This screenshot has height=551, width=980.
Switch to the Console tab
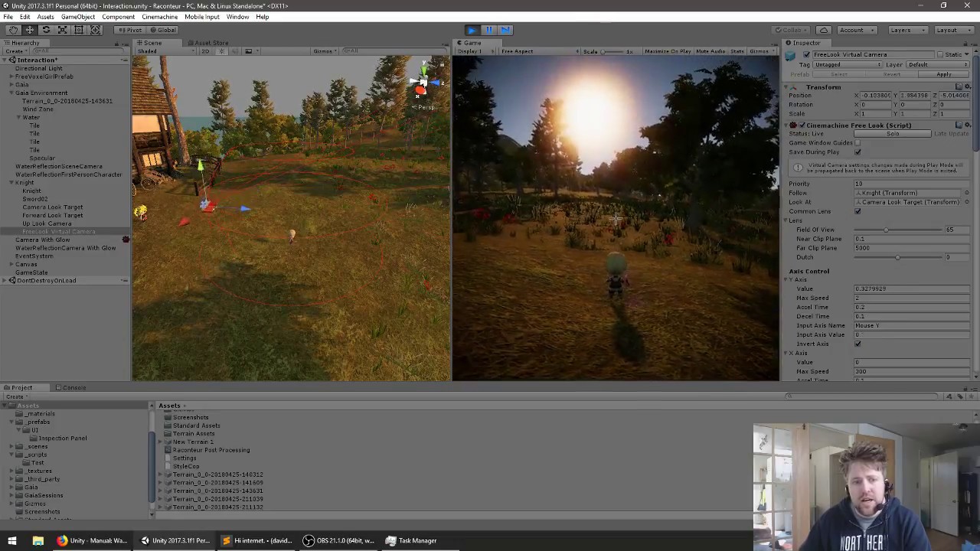click(x=70, y=387)
